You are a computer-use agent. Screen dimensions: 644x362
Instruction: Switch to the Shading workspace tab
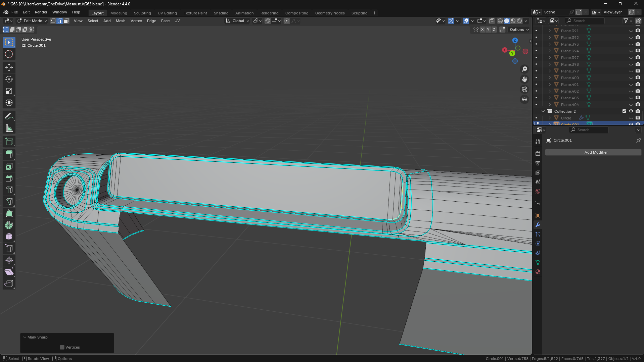pyautogui.click(x=221, y=13)
